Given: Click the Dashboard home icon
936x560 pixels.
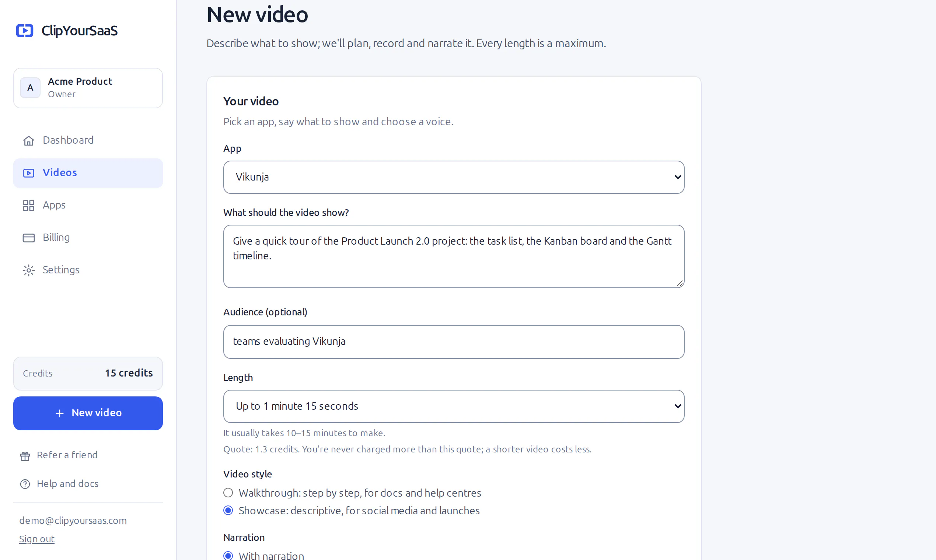Looking at the screenshot, I should 29,140.
